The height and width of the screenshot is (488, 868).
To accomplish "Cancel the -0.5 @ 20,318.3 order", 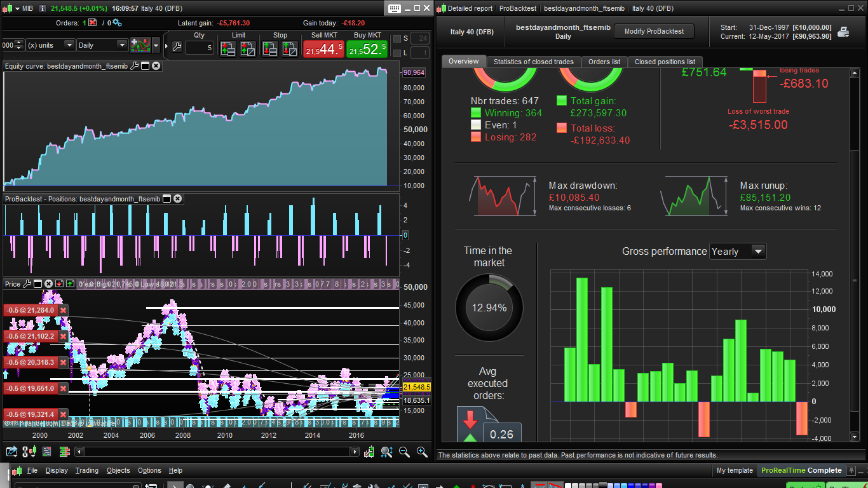I will (64, 362).
